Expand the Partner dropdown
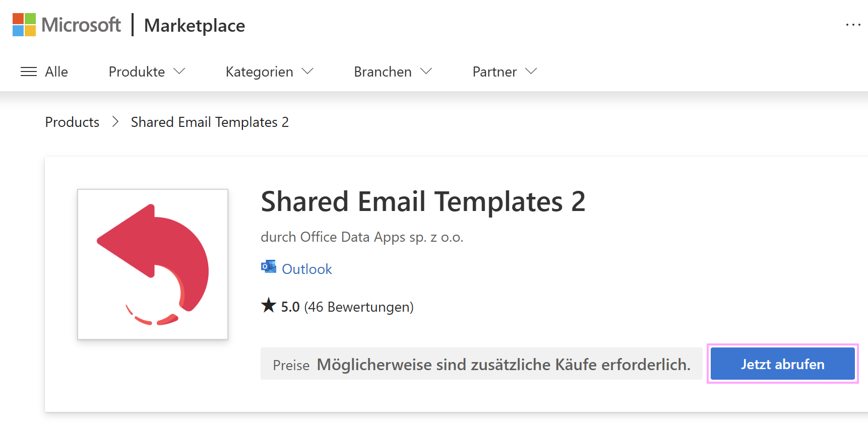The image size is (868, 423). click(505, 72)
